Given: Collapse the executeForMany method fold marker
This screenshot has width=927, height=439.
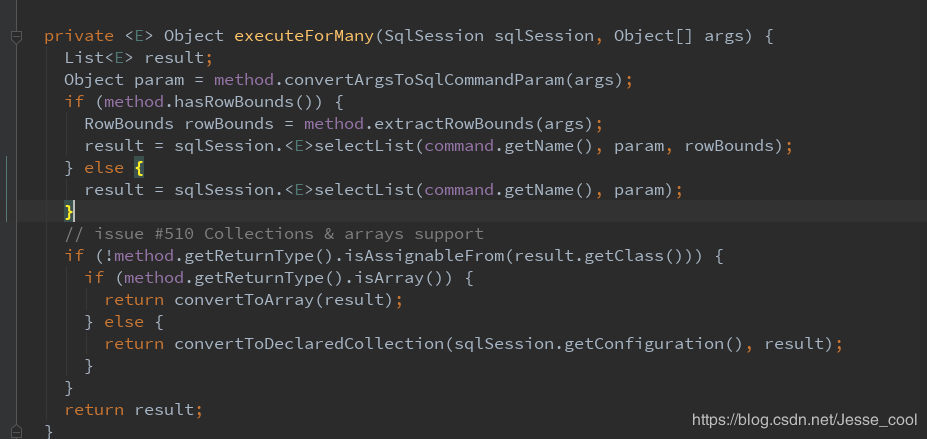Looking at the screenshot, I should click(x=16, y=37).
